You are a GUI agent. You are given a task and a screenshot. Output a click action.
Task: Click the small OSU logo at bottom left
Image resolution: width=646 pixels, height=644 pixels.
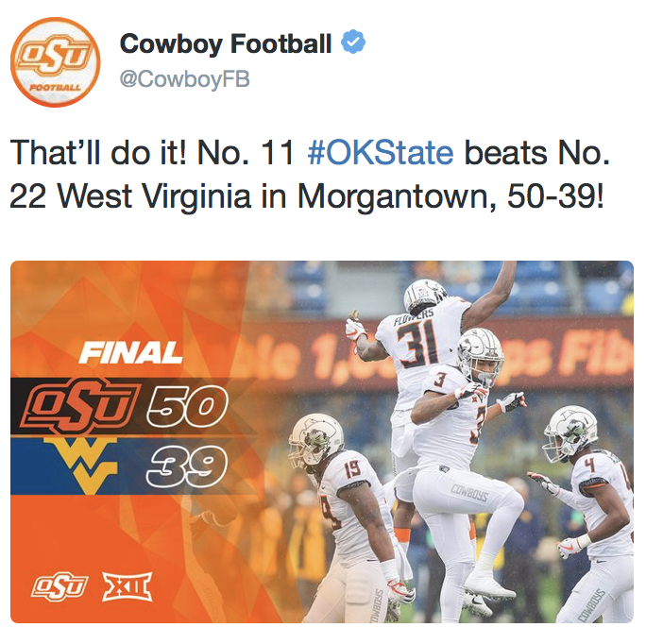[x=61, y=586]
